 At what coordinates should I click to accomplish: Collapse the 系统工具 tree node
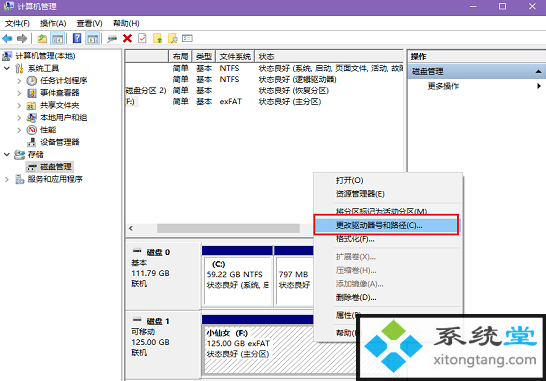(7, 68)
